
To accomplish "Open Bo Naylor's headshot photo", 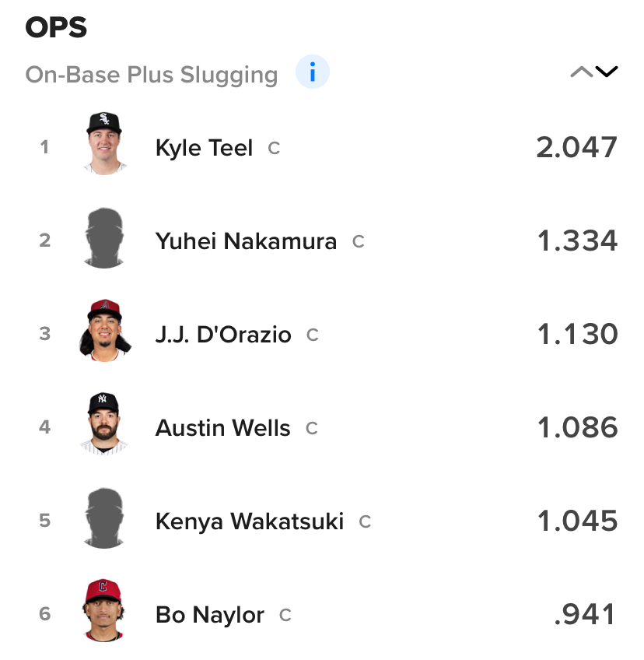I will coord(104,612).
